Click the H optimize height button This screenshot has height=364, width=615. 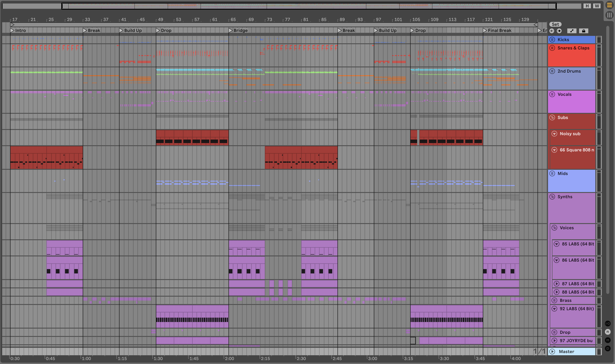pyautogui.click(x=587, y=6)
